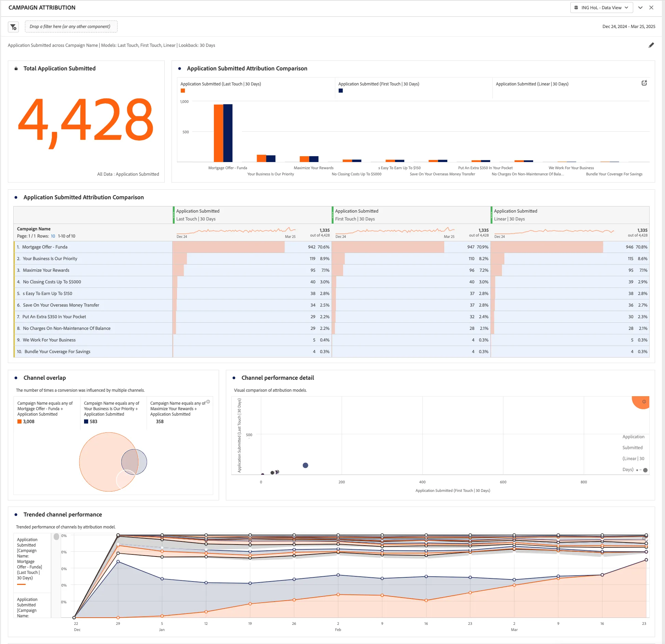Select the Application Submitted (Linear | 30 Days) legend
The width and height of the screenshot is (665, 644).
click(532, 84)
